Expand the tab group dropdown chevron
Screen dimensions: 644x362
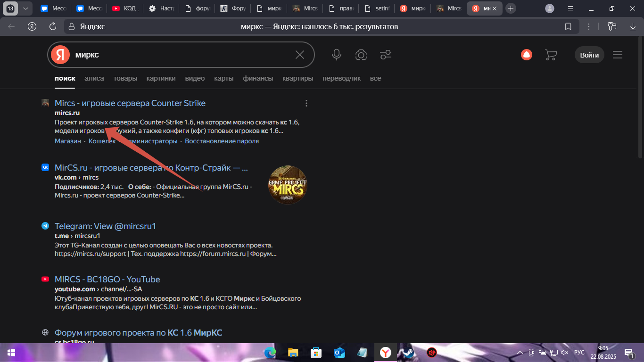pyautogui.click(x=25, y=8)
